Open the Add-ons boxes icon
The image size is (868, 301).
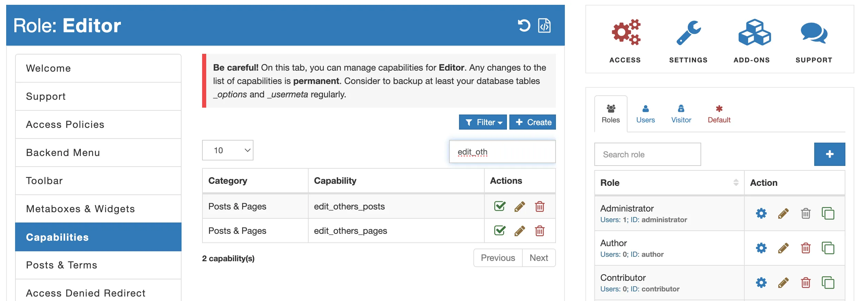click(755, 32)
